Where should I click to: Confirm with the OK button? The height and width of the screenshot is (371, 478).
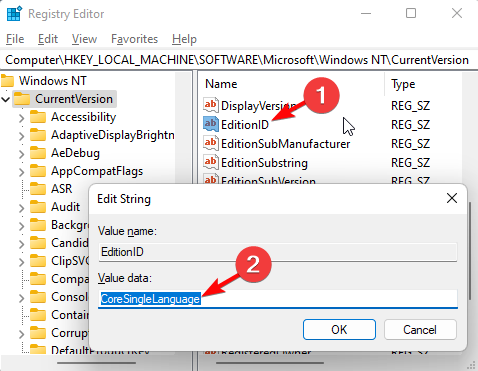pyautogui.click(x=339, y=330)
